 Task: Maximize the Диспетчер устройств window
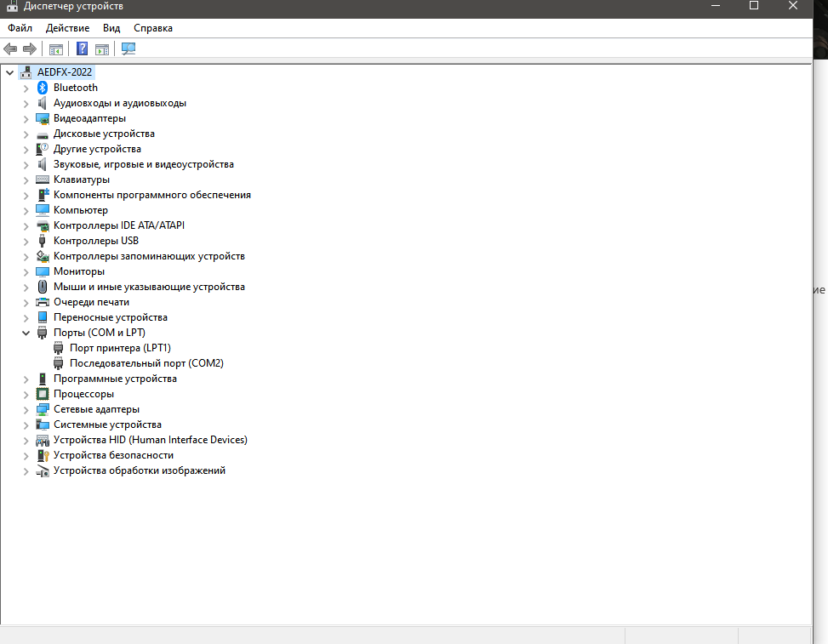click(754, 5)
